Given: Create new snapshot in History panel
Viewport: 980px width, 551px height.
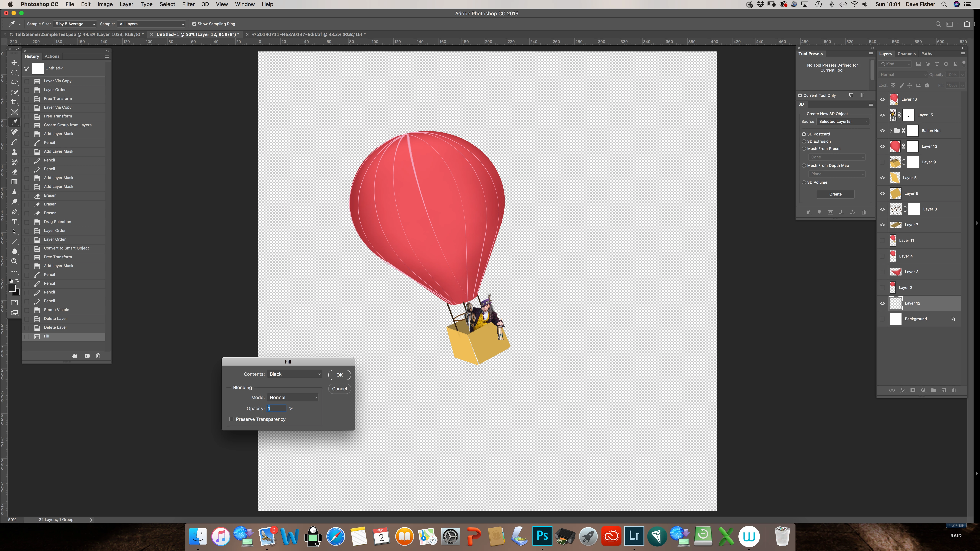Looking at the screenshot, I should (87, 355).
